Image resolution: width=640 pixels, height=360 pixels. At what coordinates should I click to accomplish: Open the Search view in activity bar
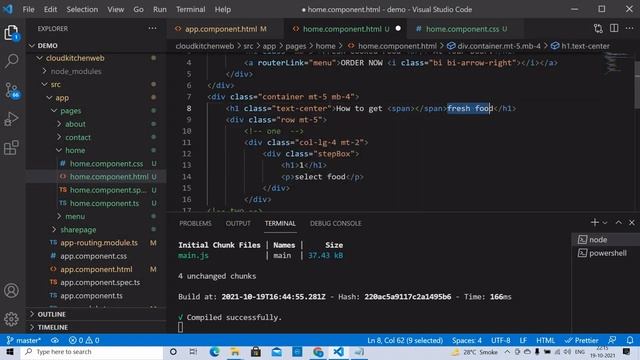click(x=11, y=61)
